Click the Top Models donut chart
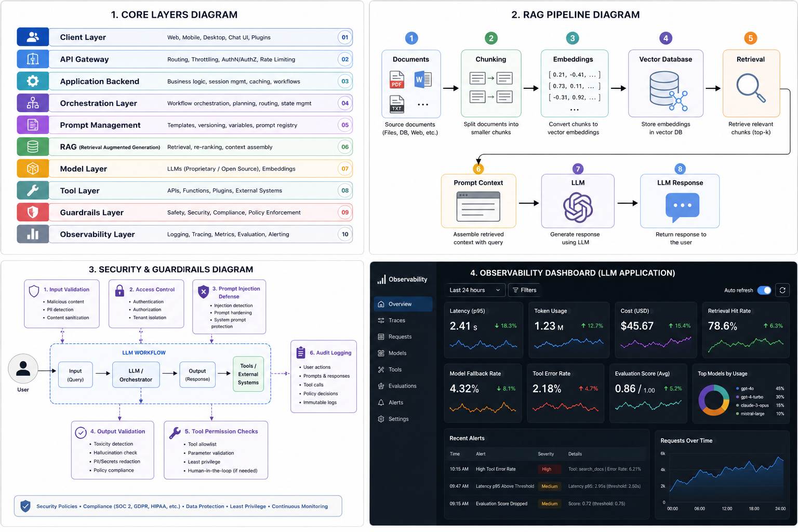The image size is (798, 532). point(714,400)
